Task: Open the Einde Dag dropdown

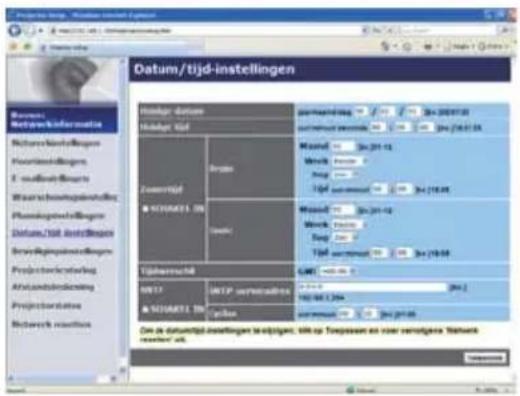Action: tap(345, 238)
